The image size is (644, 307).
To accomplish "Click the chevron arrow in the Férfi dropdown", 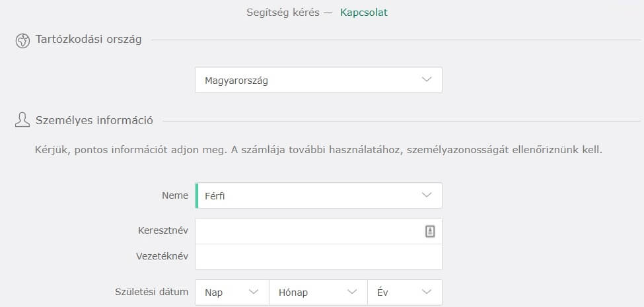I will pyautogui.click(x=427, y=195).
